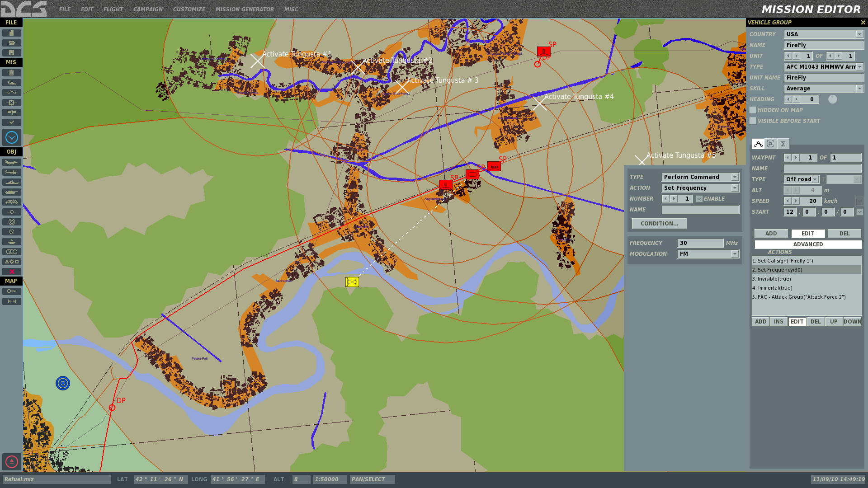Select FAC - Attack Group action row
The width and height of the screenshot is (868, 488).
pyautogui.click(x=807, y=297)
